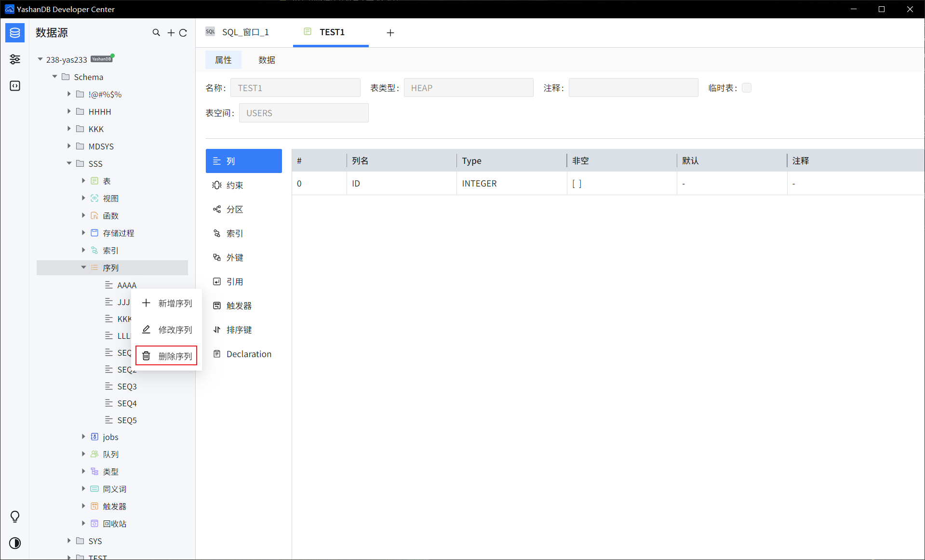Open the code console icon in sidebar
The height and width of the screenshot is (560, 925).
coord(15,86)
